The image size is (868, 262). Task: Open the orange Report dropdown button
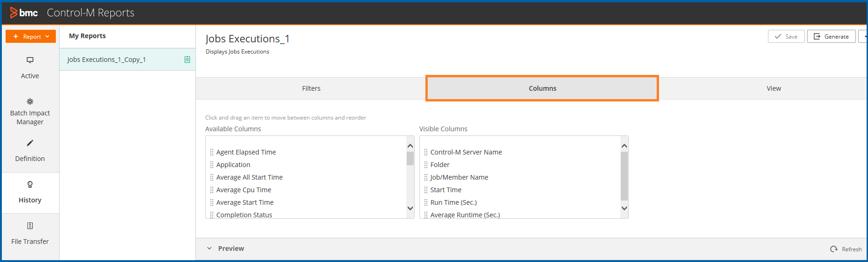click(31, 36)
